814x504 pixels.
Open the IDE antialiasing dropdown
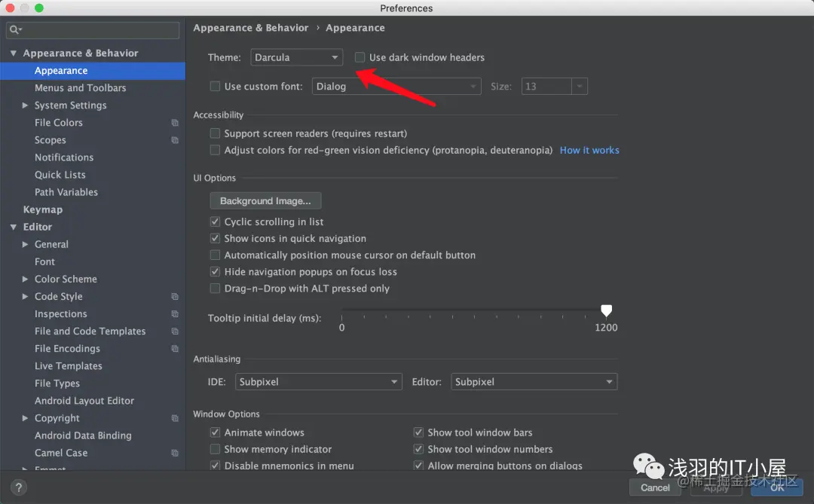318,382
